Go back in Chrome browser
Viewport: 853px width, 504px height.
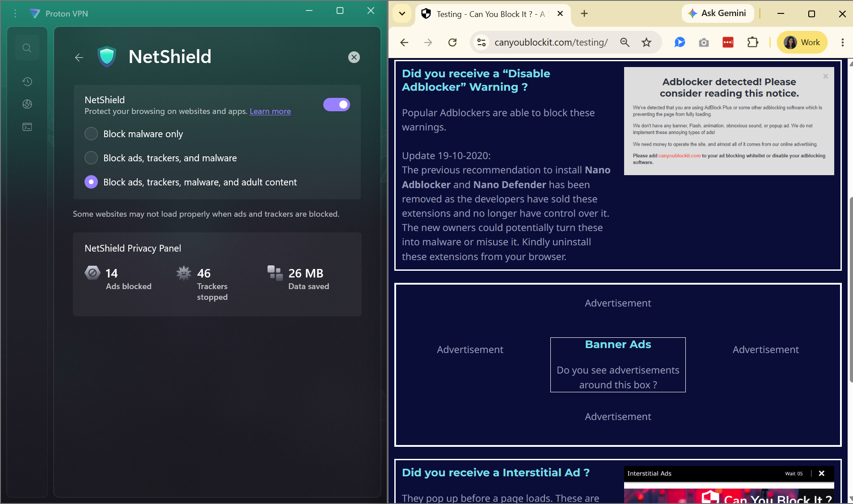click(404, 42)
